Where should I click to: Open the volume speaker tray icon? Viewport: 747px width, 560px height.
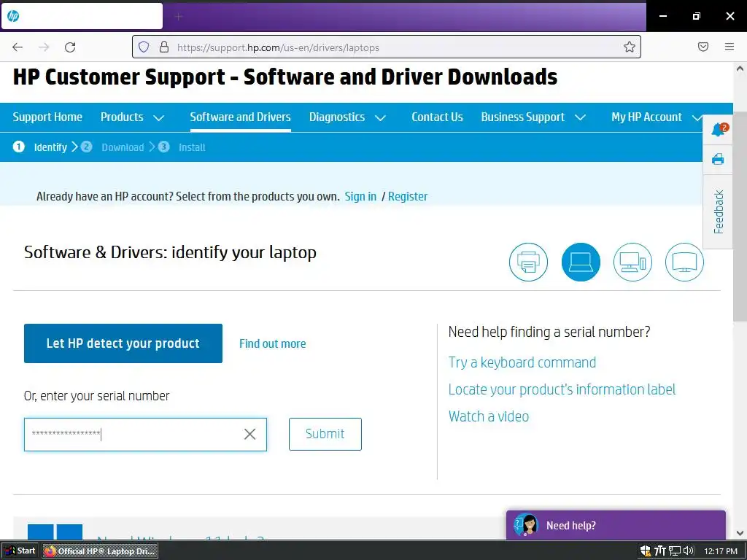pos(689,551)
